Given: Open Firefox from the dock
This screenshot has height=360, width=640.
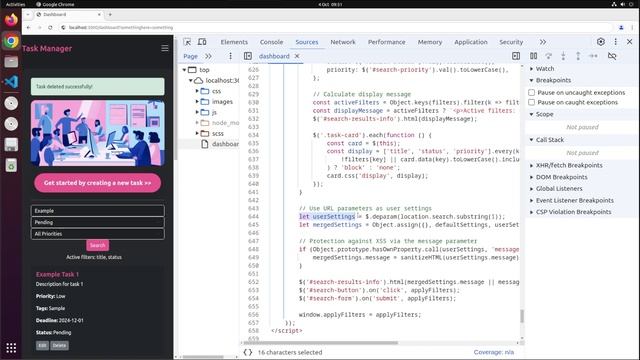Looking at the screenshot, I should click(11, 20).
